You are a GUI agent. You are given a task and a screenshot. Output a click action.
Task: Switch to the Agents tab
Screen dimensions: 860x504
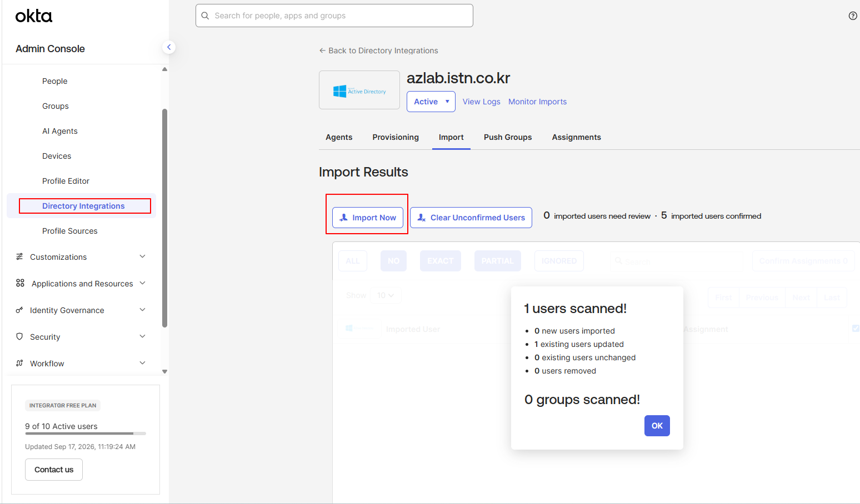pyautogui.click(x=339, y=137)
